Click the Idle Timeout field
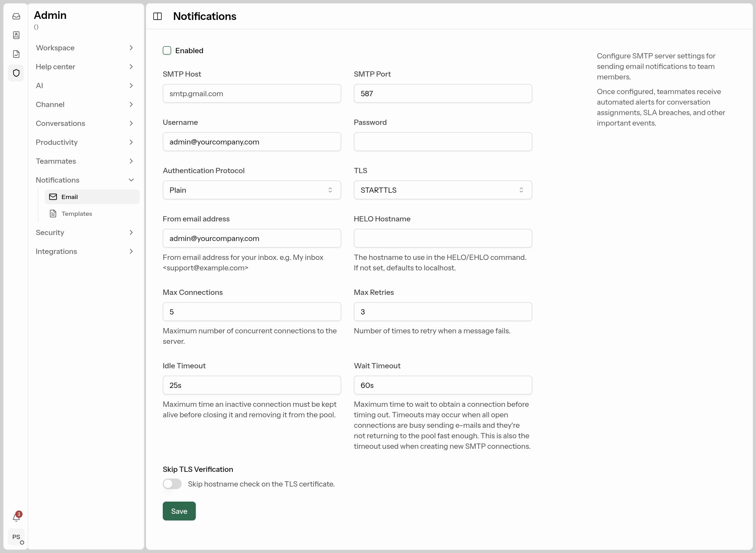Screen dimensions: 756x553 click(x=252, y=385)
